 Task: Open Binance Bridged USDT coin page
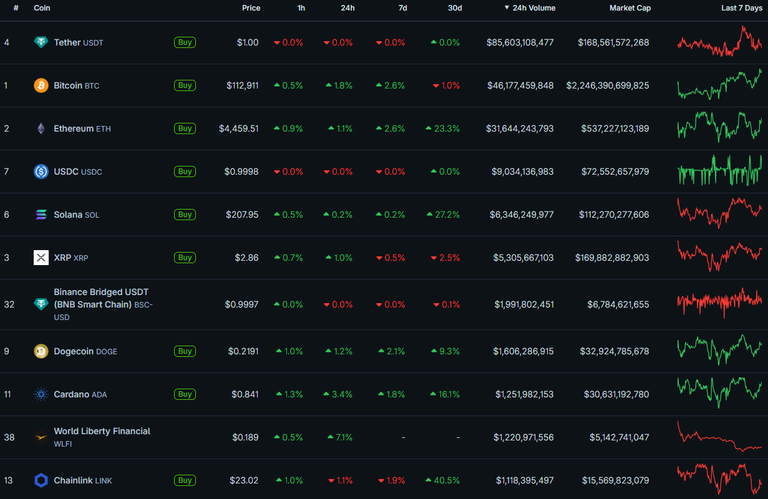point(103,304)
